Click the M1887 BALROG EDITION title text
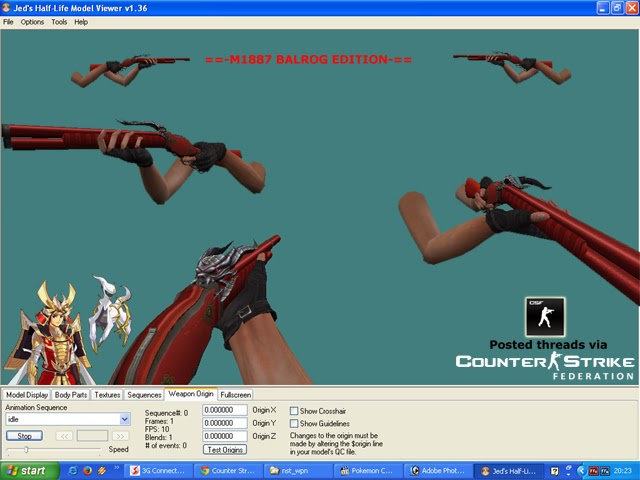640x480 pixels. coord(309,60)
